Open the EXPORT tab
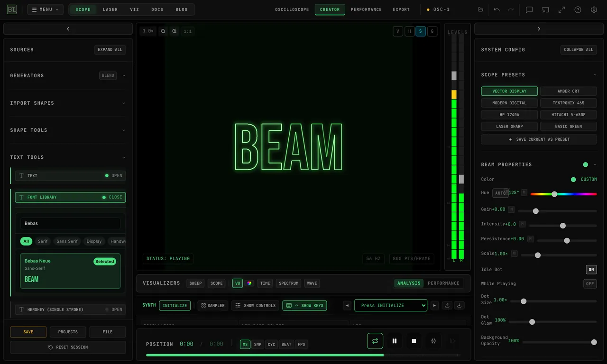 coord(401,9)
